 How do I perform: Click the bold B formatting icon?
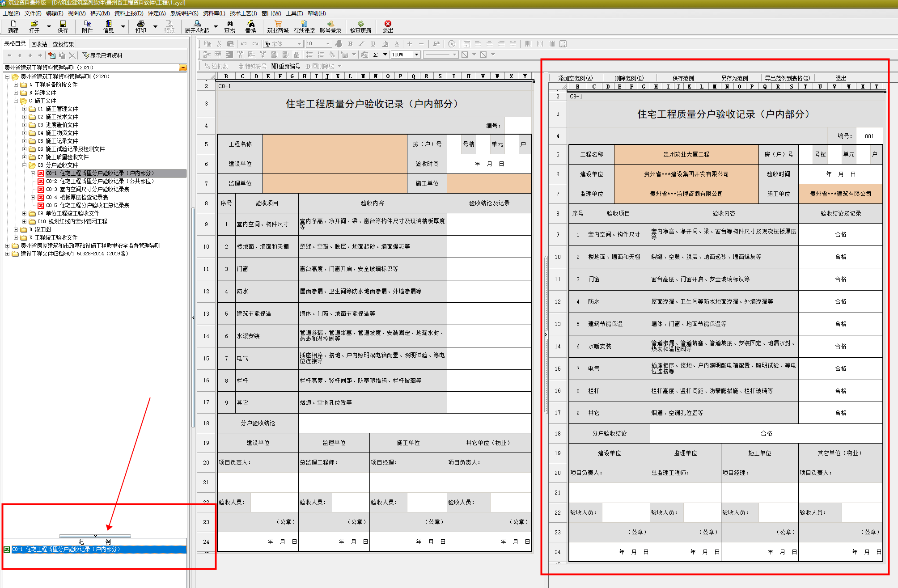(350, 44)
